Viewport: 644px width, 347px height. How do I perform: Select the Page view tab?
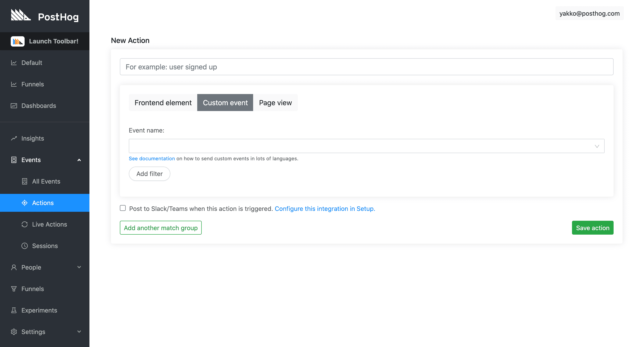pyautogui.click(x=275, y=103)
